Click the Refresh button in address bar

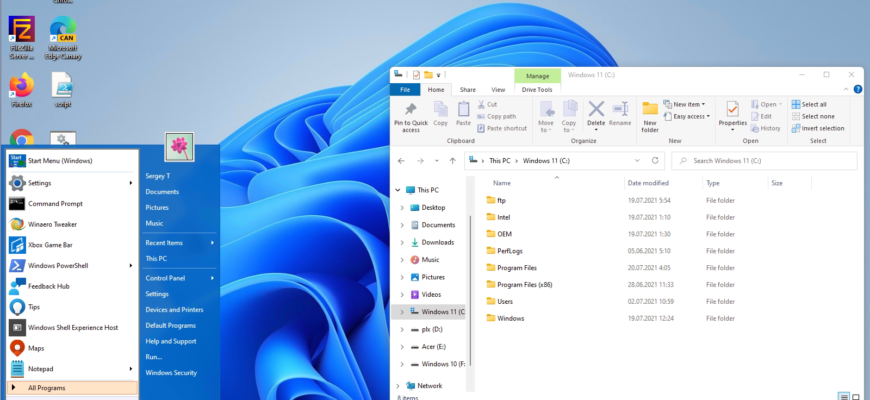[x=655, y=160]
